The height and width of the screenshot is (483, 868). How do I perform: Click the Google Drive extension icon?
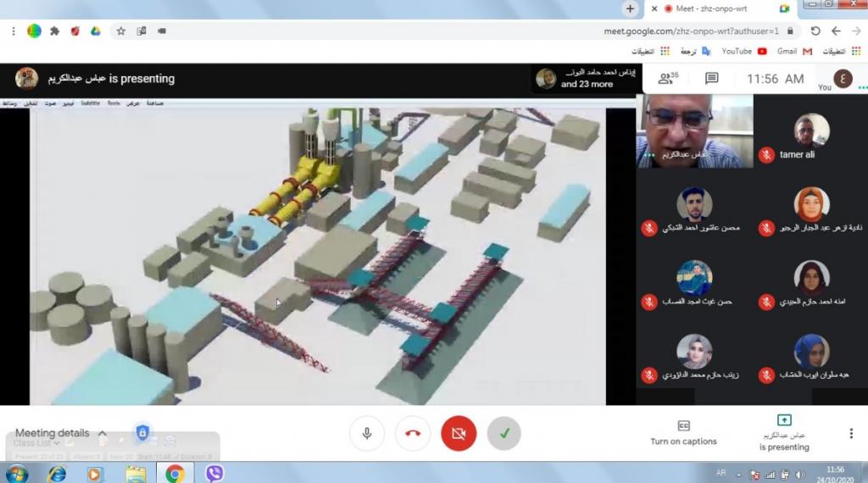click(x=97, y=31)
